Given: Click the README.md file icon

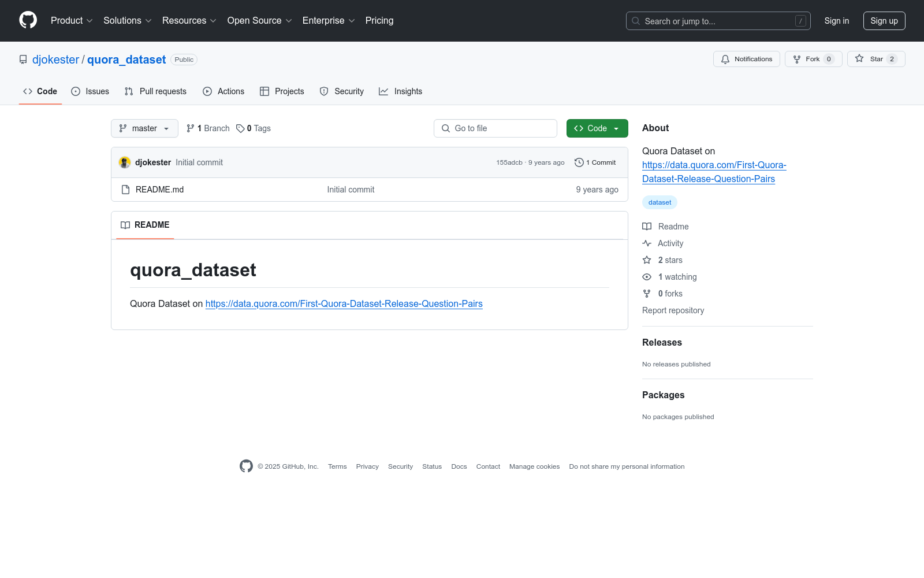Looking at the screenshot, I should (125, 190).
